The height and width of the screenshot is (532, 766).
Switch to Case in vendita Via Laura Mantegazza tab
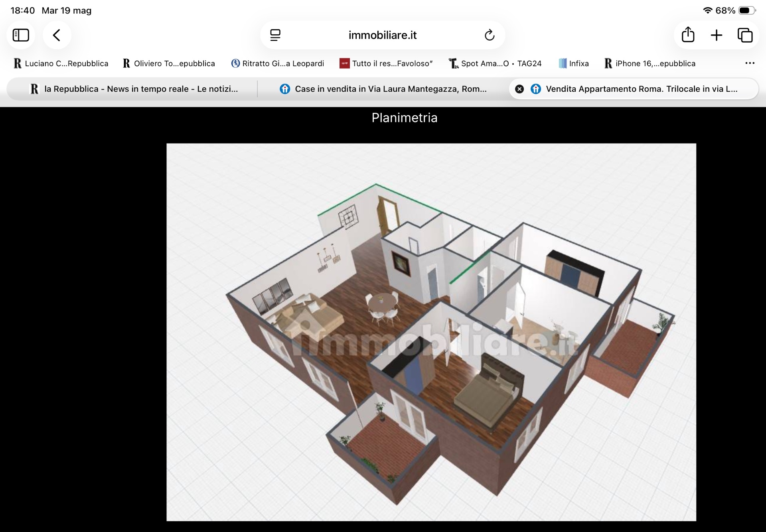tap(383, 89)
